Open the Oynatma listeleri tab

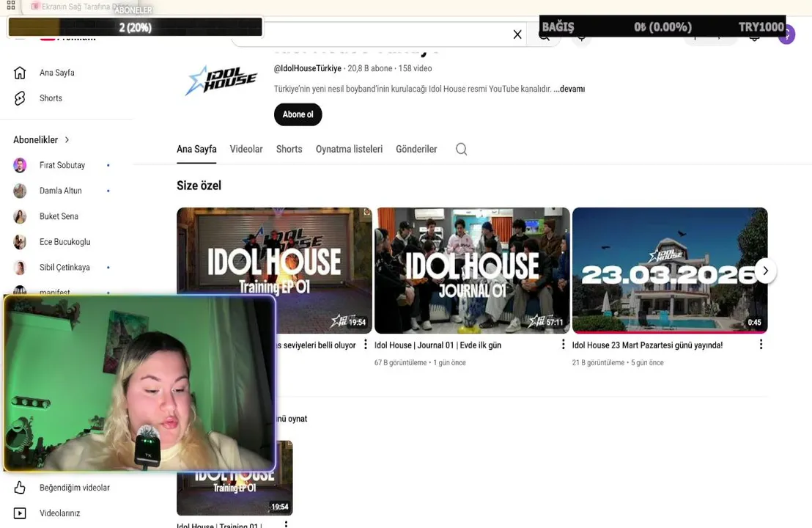pyautogui.click(x=349, y=149)
